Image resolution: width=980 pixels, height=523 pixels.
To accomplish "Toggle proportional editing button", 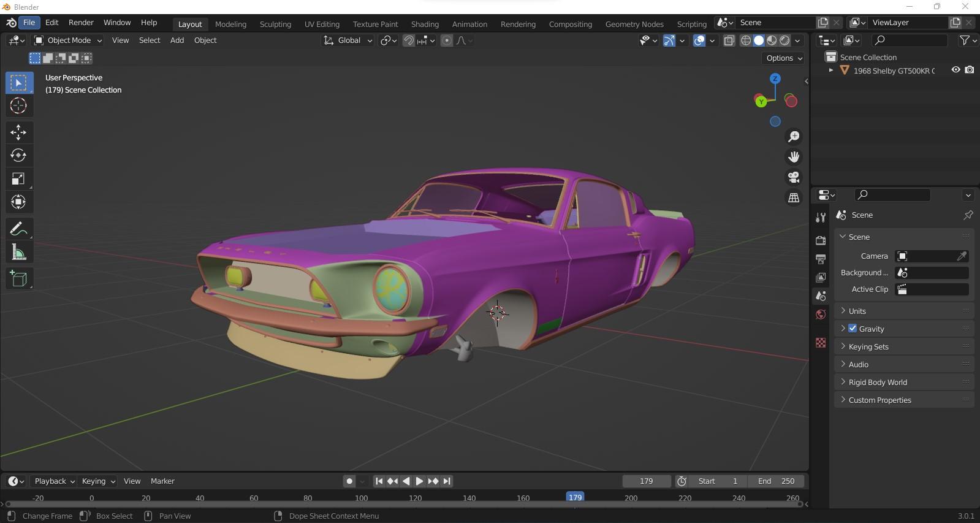I will click(x=447, y=40).
